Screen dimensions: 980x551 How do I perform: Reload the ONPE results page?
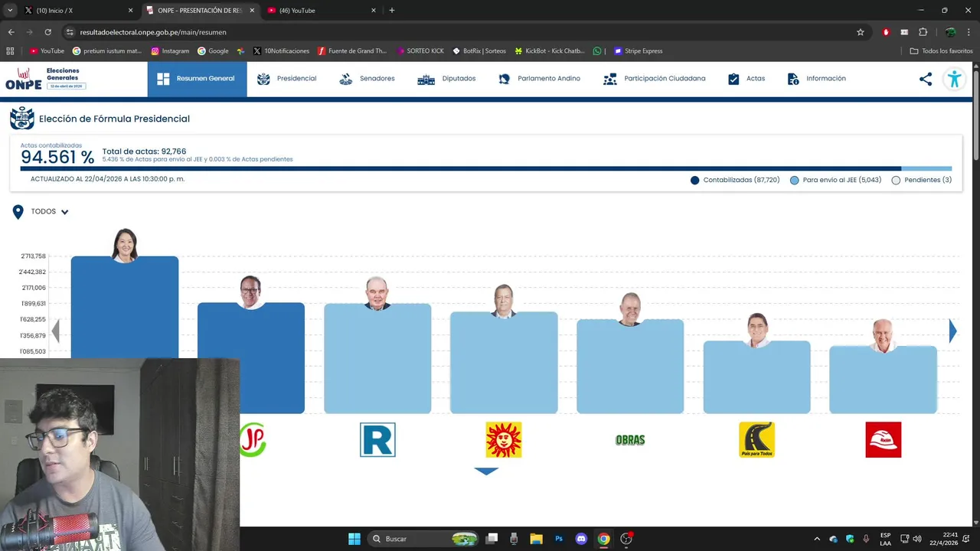click(47, 32)
